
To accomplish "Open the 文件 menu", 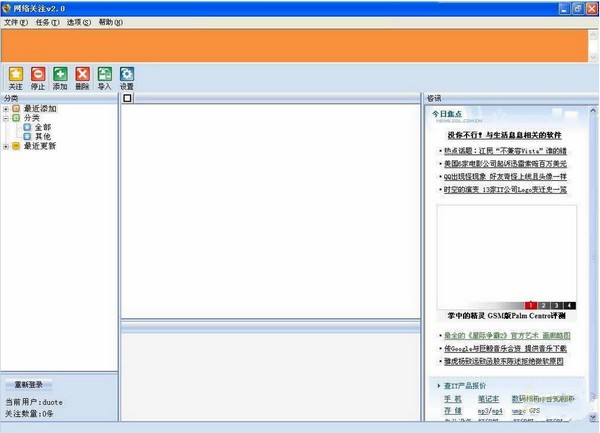I will (16, 22).
